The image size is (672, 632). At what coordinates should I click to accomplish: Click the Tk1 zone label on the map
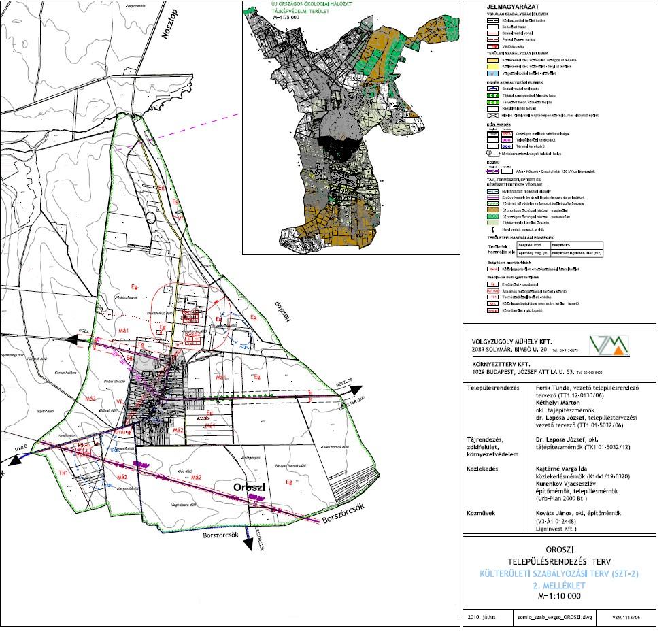pos(63,473)
